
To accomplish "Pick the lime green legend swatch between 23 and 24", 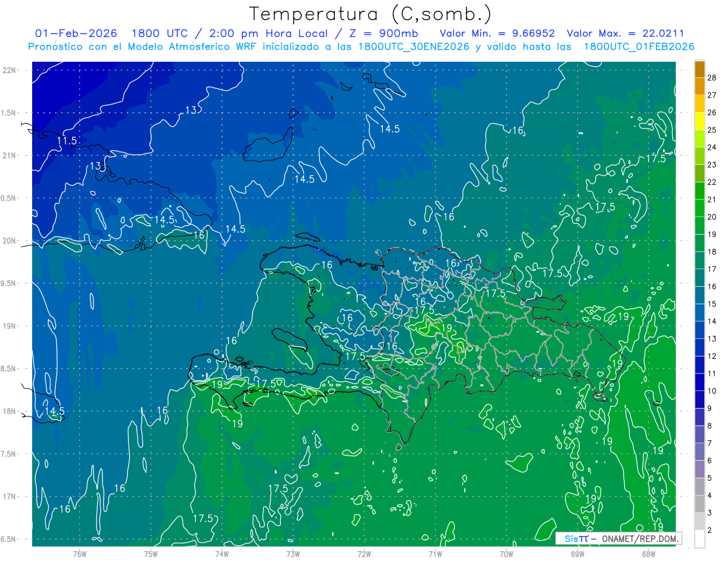I will [700, 156].
